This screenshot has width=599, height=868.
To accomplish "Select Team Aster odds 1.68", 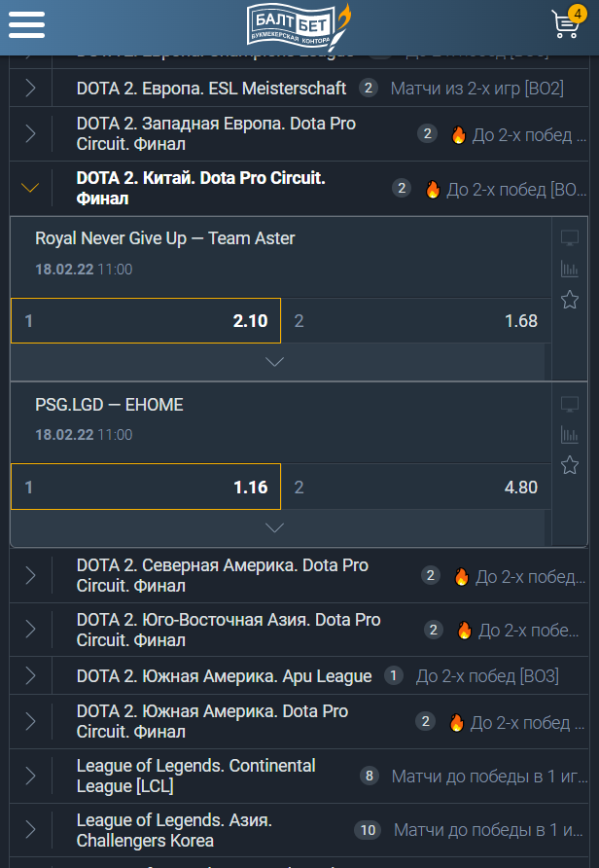I will click(x=416, y=320).
